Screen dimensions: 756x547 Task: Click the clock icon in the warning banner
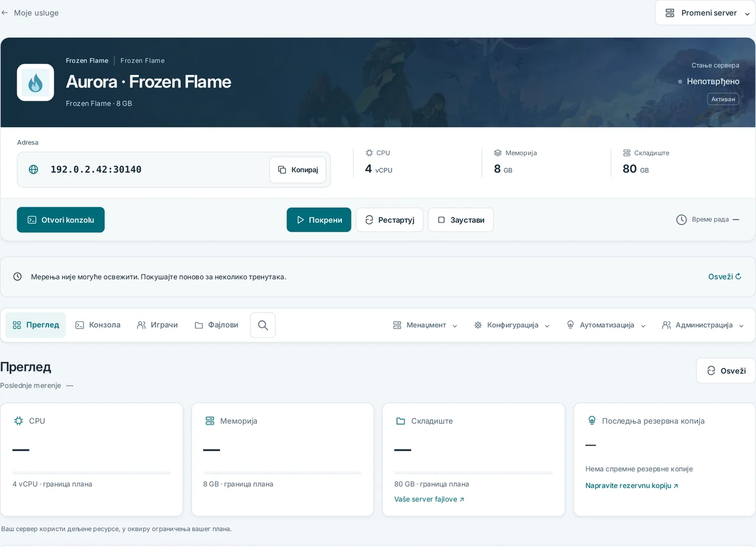click(18, 276)
